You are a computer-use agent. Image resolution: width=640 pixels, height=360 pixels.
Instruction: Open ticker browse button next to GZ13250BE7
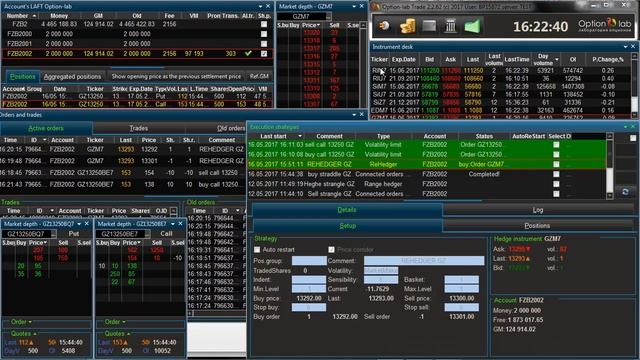tap(147, 234)
